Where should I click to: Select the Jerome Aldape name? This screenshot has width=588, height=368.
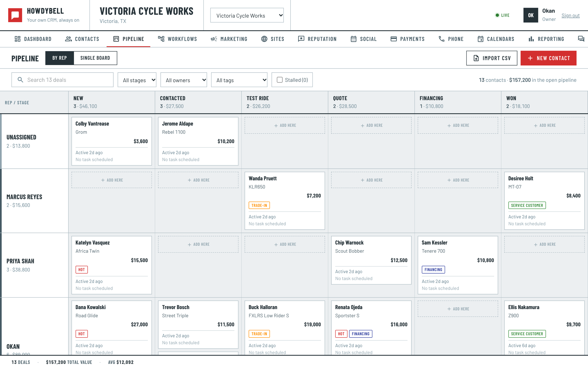pos(177,124)
